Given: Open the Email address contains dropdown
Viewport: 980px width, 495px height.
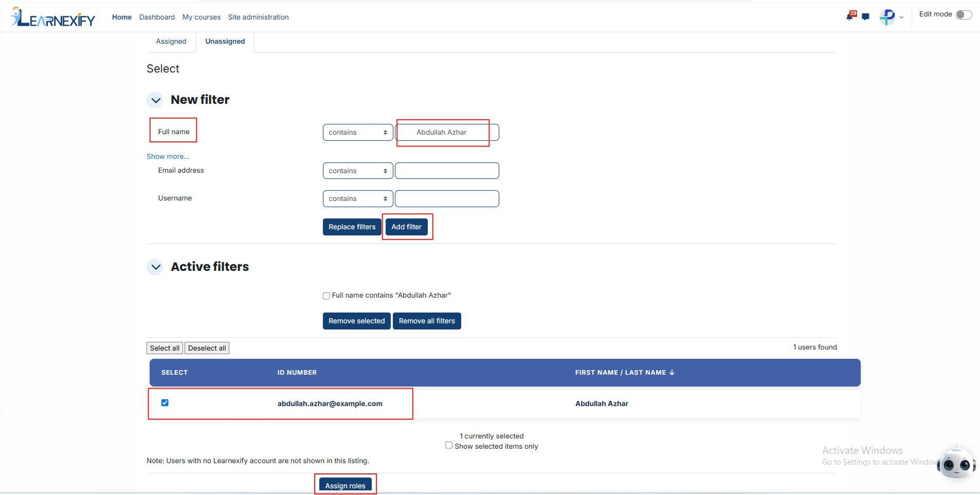Looking at the screenshot, I should 358,171.
